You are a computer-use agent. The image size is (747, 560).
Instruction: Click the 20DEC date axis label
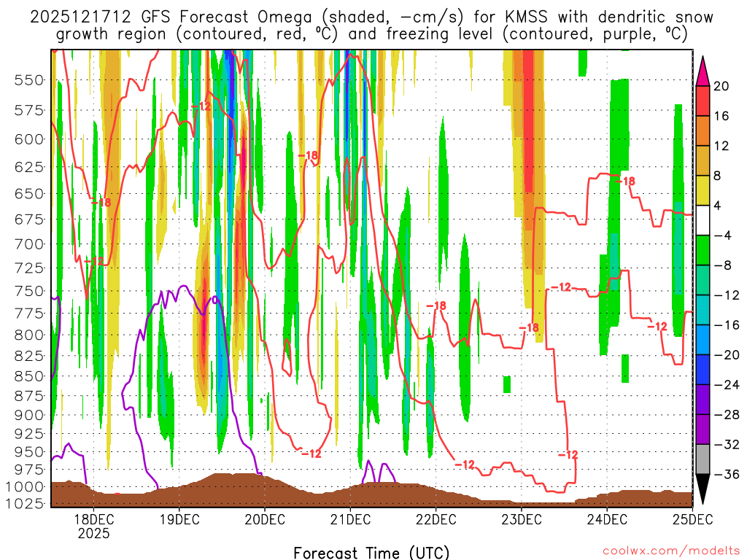tap(265, 519)
